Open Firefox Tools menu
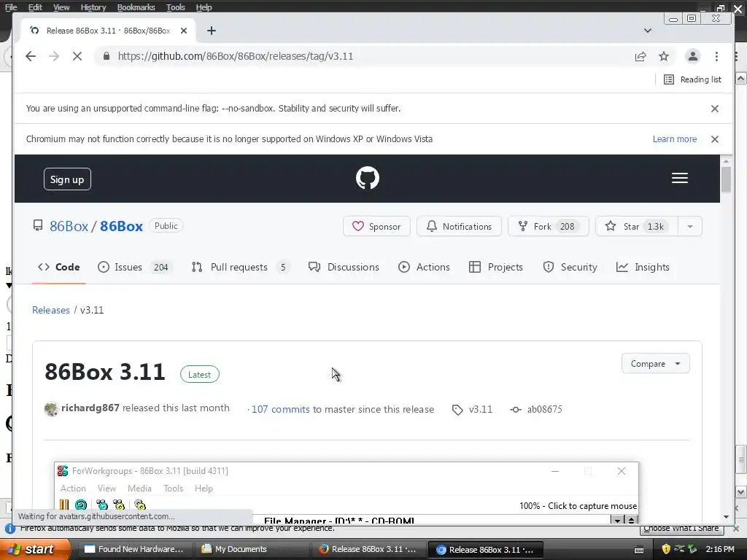This screenshot has width=747, height=560. [x=175, y=7]
